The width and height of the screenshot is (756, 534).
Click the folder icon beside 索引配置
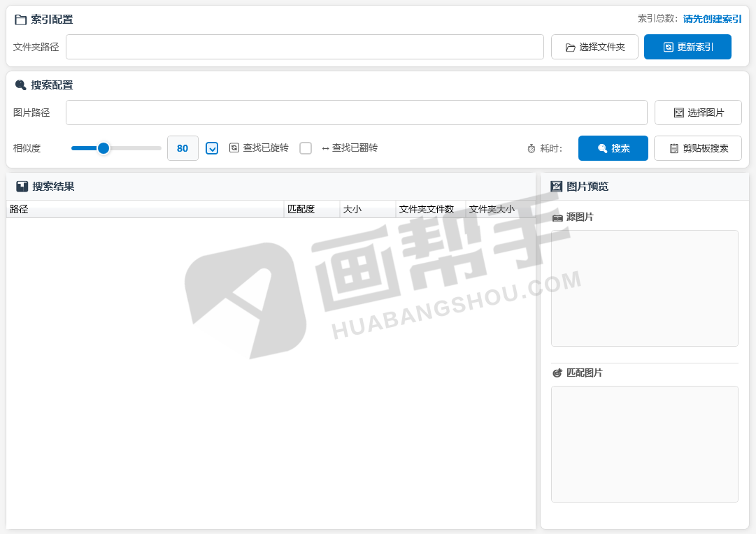pos(20,20)
